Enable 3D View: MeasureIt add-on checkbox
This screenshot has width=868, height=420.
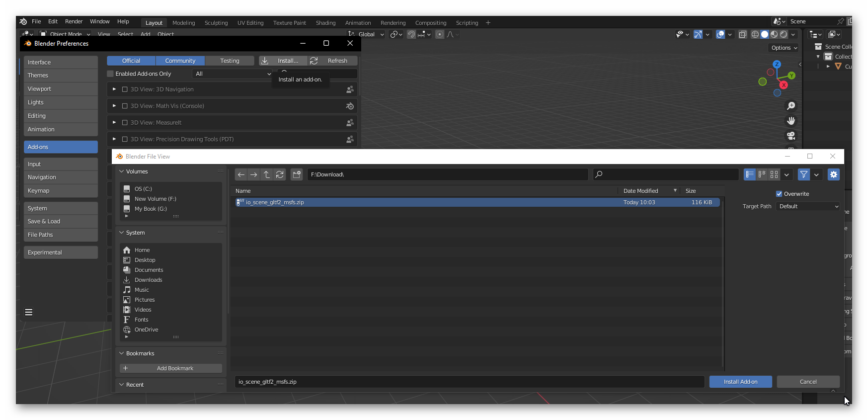pyautogui.click(x=125, y=123)
